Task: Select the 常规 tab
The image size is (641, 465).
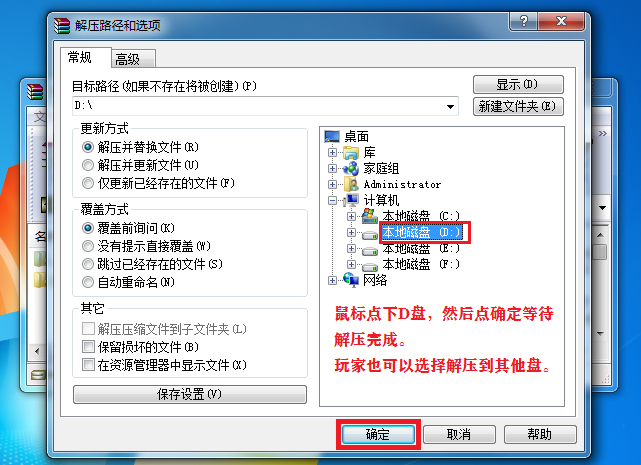Action: (85, 57)
